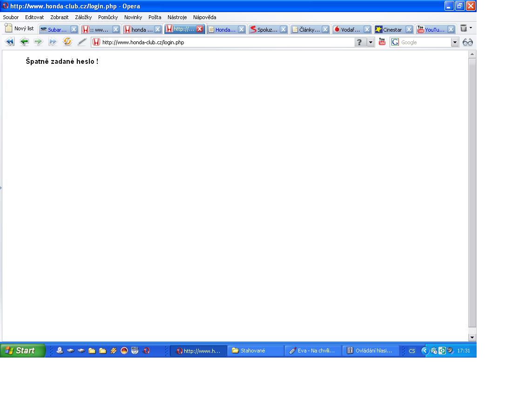532x399 pixels.
Task: Go back with the green back arrow
Action: point(24,42)
